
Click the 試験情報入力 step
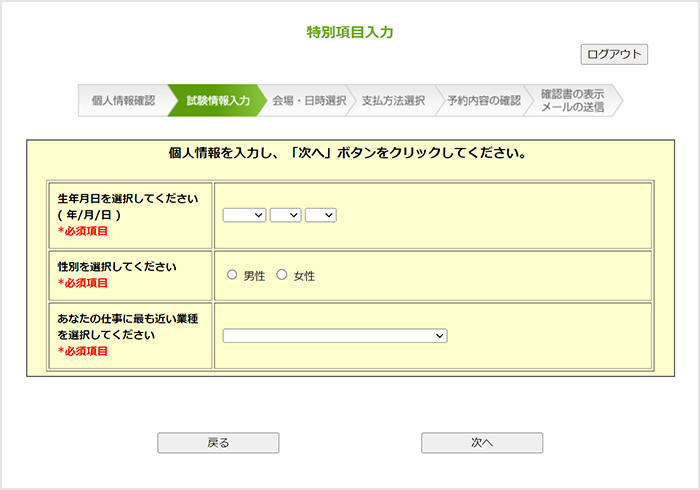[218, 100]
